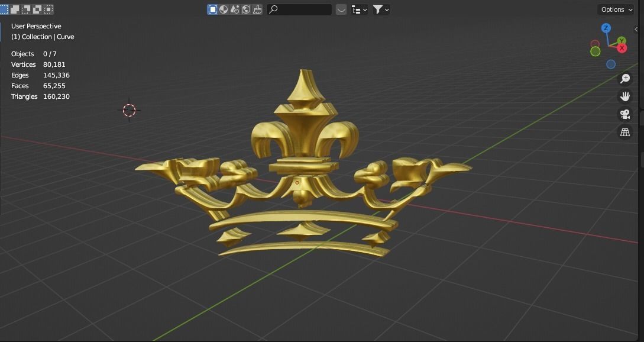Click the Objects '0 / 7' statistic
This screenshot has height=342, width=644.
click(x=50, y=54)
